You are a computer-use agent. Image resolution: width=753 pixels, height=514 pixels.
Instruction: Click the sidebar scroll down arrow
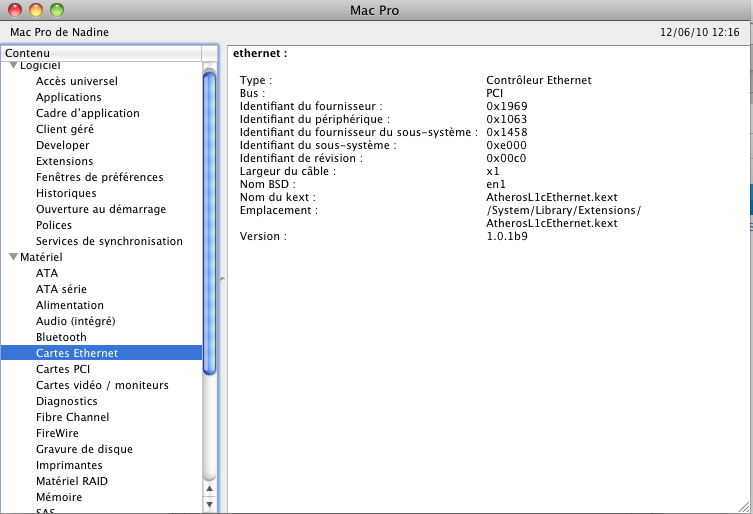(209, 504)
